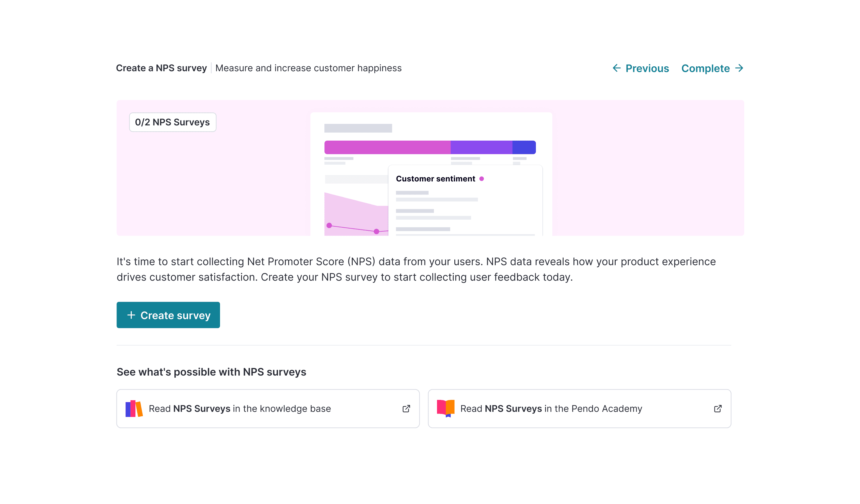860x504 pixels.
Task: Click the right arrow beside Complete
Action: tap(739, 68)
